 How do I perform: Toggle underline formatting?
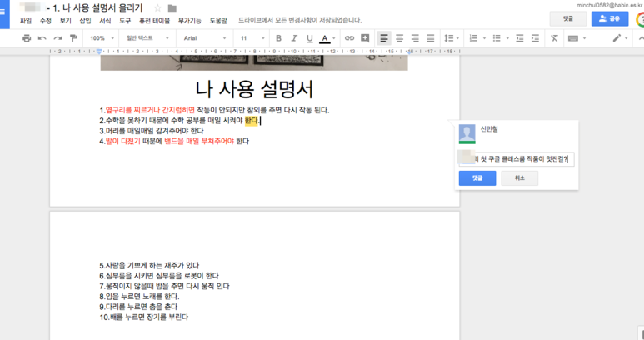309,38
